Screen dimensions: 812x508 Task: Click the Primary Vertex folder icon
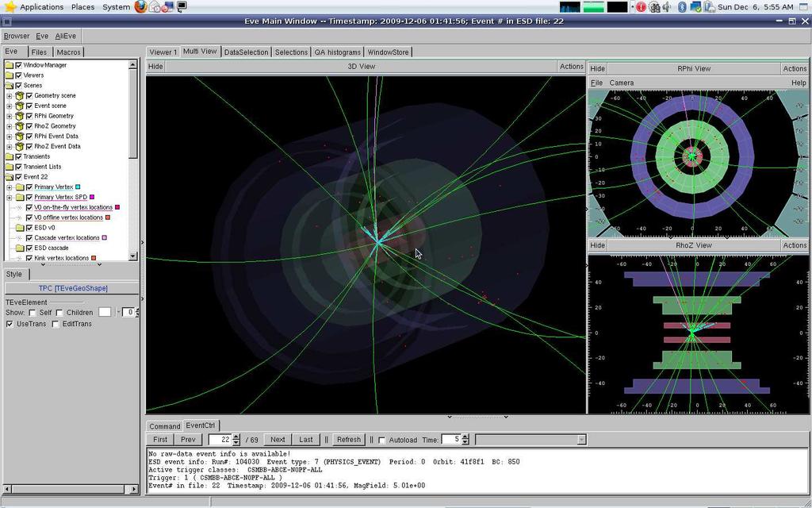[x=20, y=187]
